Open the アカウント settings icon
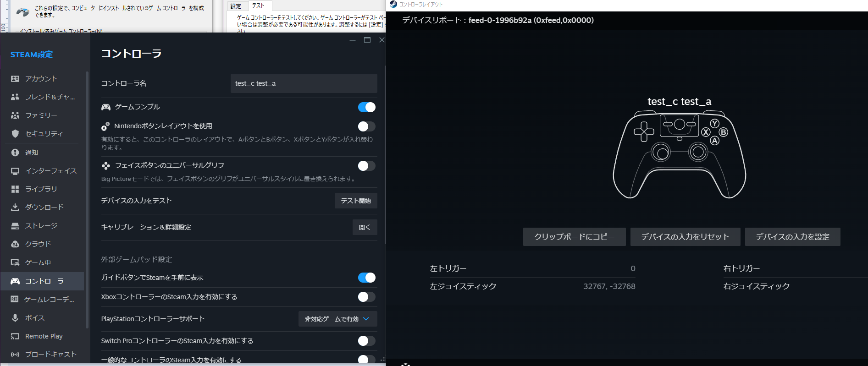 [15, 79]
